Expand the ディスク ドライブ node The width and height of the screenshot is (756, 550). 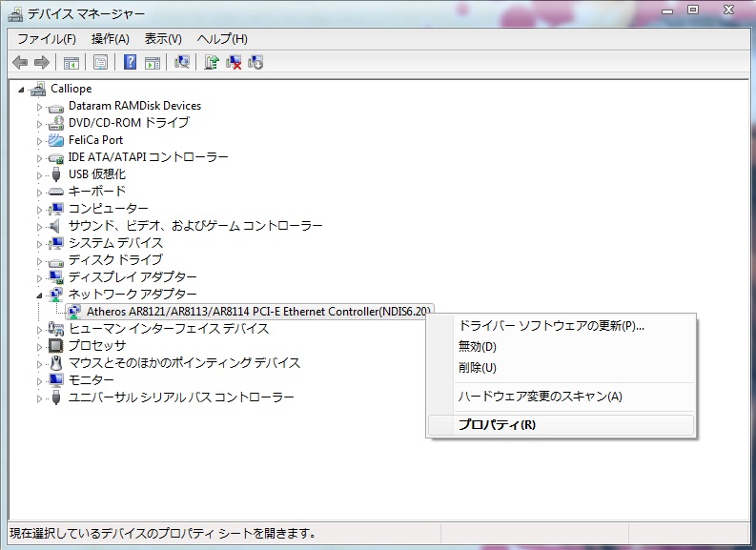[39, 261]
